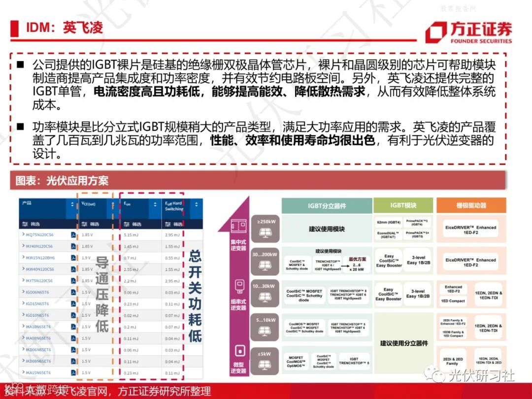Click the sort arrows in the Eoff Hard Switching header

(x=197, y=204)
